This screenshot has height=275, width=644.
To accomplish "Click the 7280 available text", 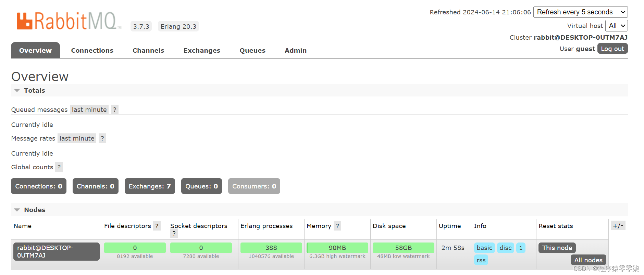I will click(201, 256).
